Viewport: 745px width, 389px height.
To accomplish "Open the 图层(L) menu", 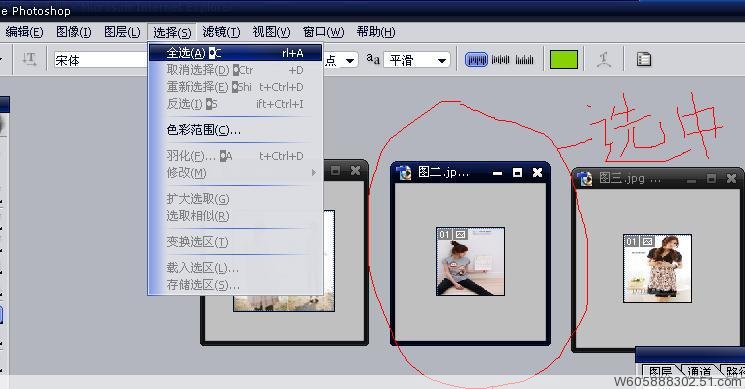I will pos(122,32).
